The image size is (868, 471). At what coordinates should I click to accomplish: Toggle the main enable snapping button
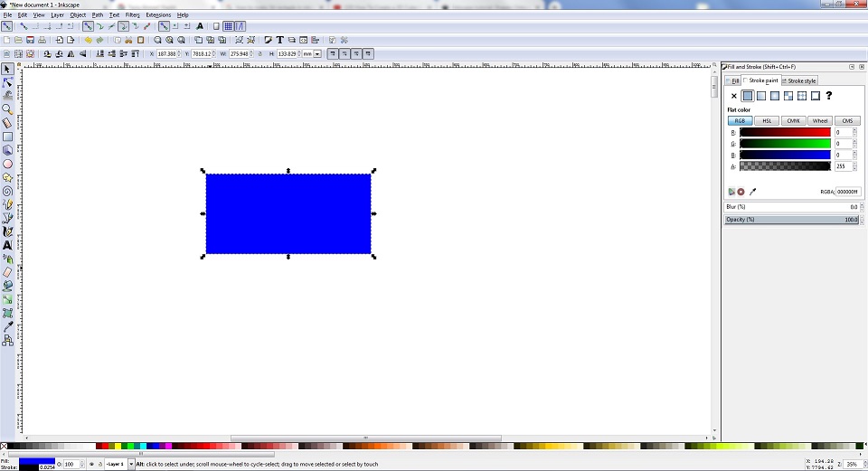pos(6,26)
